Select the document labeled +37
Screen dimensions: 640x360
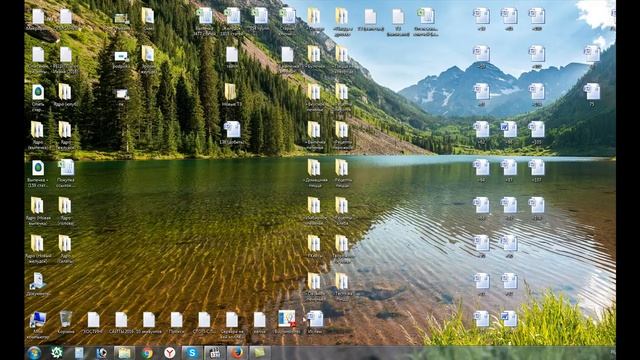click(x=509, y=171)
